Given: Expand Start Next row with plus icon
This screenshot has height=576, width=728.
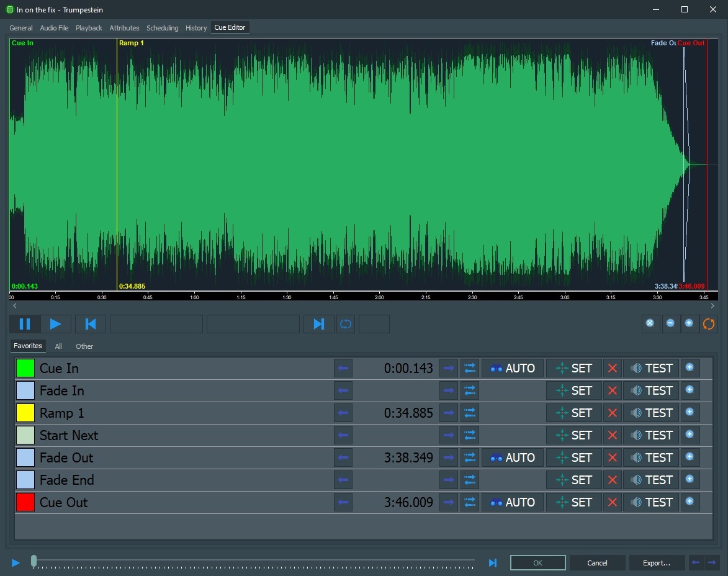Looking at the screenshot, I should click(689, 435).
